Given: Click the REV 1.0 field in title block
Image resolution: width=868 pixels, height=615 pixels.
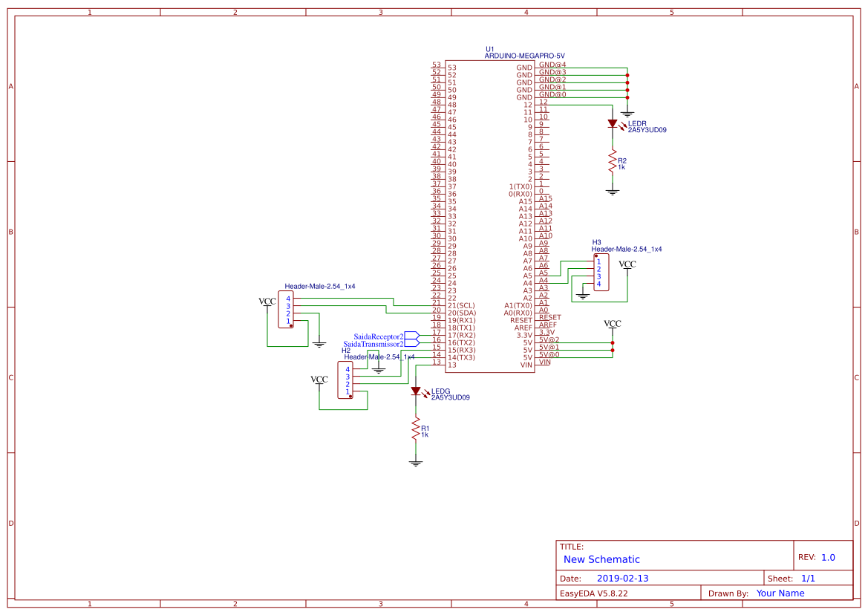Looking at the screenshot, I should [827, 556].
